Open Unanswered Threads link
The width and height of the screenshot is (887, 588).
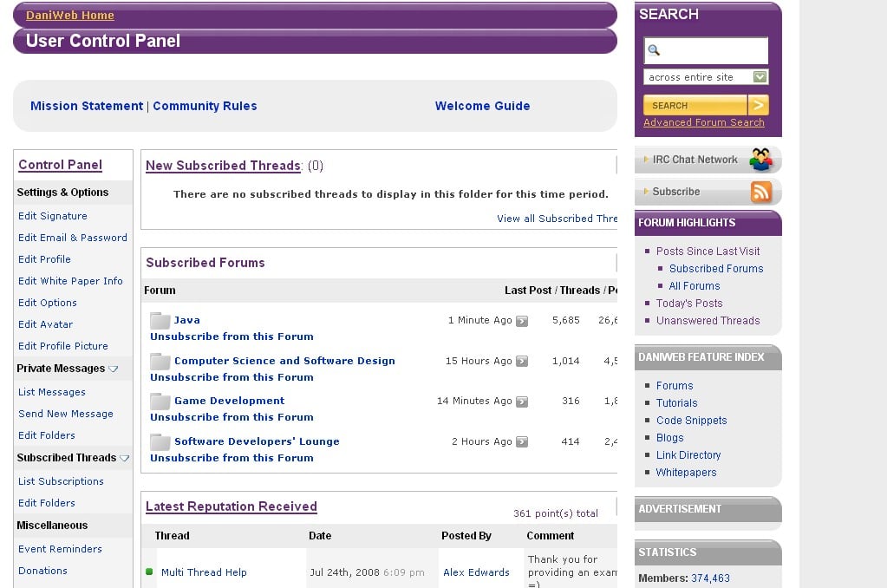pyautogui.click(x=708, y=321)
